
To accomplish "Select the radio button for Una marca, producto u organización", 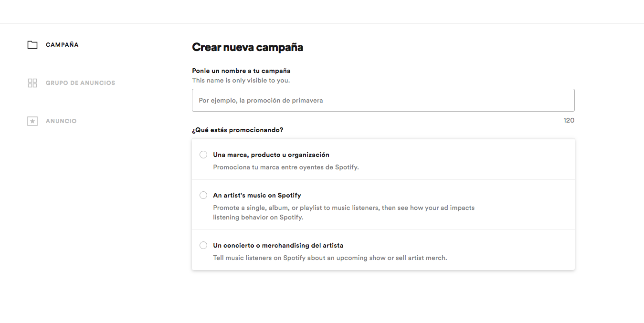I will [203, 155].
